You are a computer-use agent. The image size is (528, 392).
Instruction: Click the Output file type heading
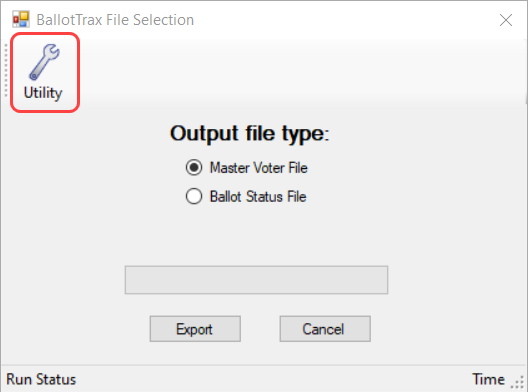(250, 133)
